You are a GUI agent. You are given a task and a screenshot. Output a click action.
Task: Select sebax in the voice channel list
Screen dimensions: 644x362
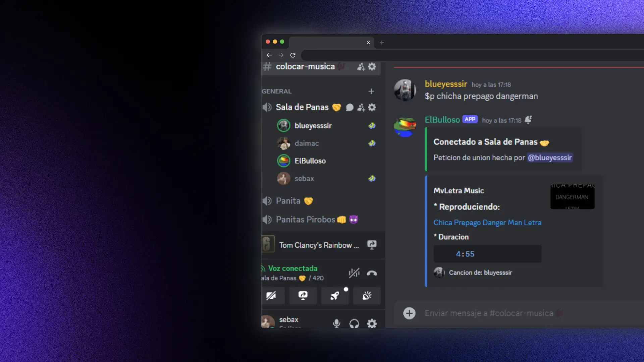point(304,179)
